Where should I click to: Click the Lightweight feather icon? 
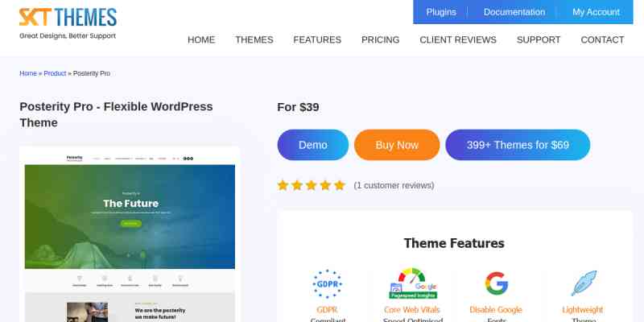(583, 283)
